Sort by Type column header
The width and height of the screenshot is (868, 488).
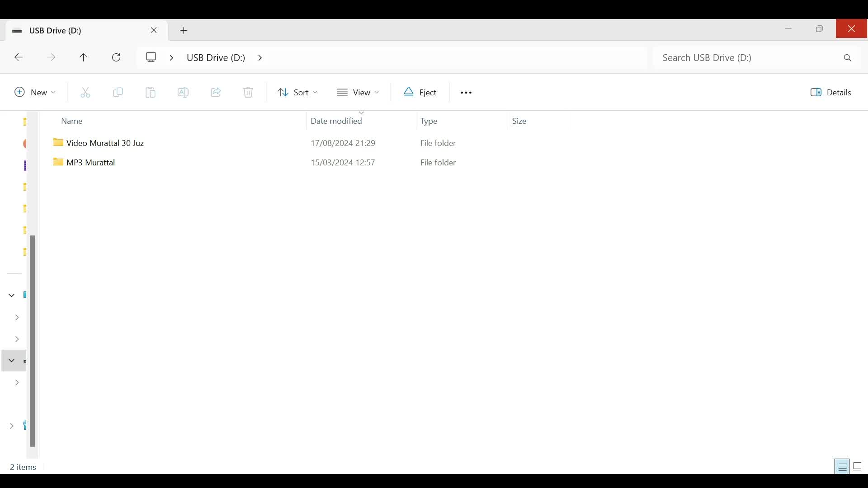click(x=461, y=121)
